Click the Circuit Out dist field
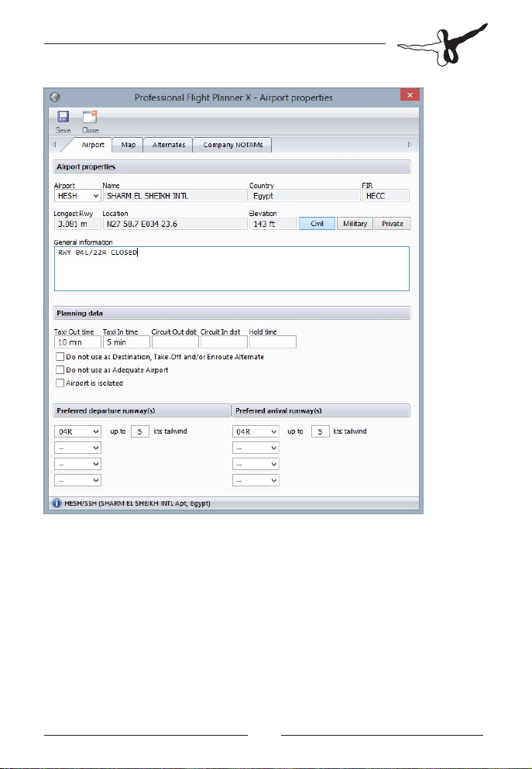 [x=175, y=342]
